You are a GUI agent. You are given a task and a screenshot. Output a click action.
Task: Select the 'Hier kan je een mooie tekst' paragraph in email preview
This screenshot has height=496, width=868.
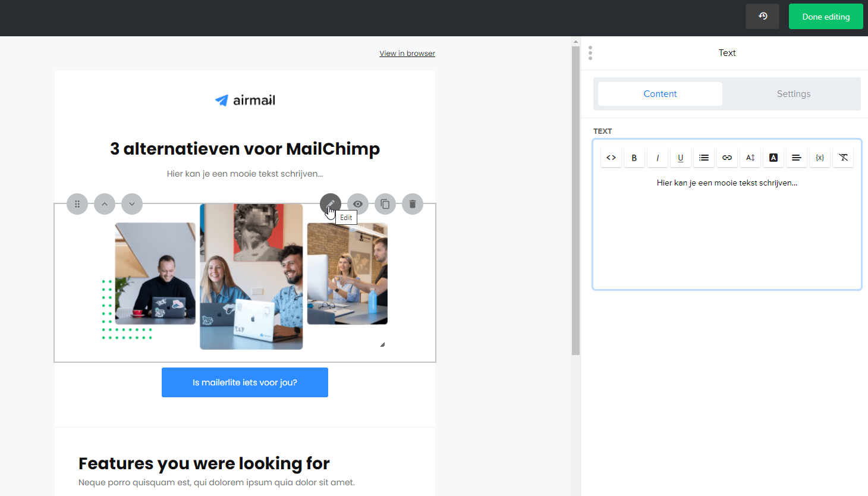point(245,174)
